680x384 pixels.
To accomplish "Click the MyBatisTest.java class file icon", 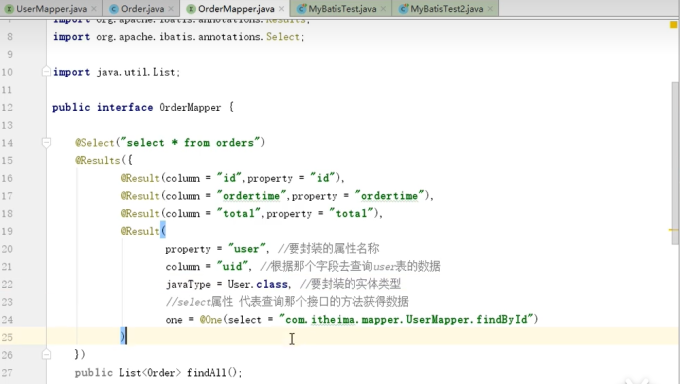I will click(x=301, y=9).
